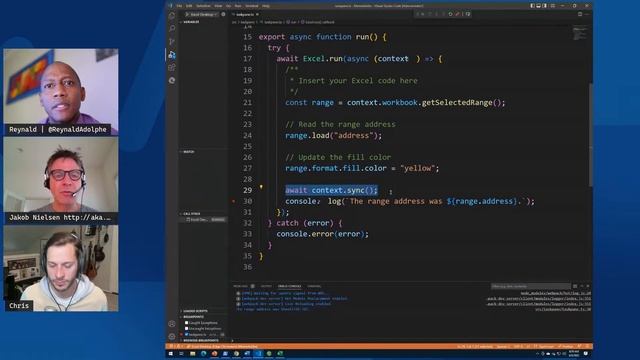The height and width of the screenshot is (360, 640).
Task: Open the Explorer view in activity bar
Action: (172, 16)
